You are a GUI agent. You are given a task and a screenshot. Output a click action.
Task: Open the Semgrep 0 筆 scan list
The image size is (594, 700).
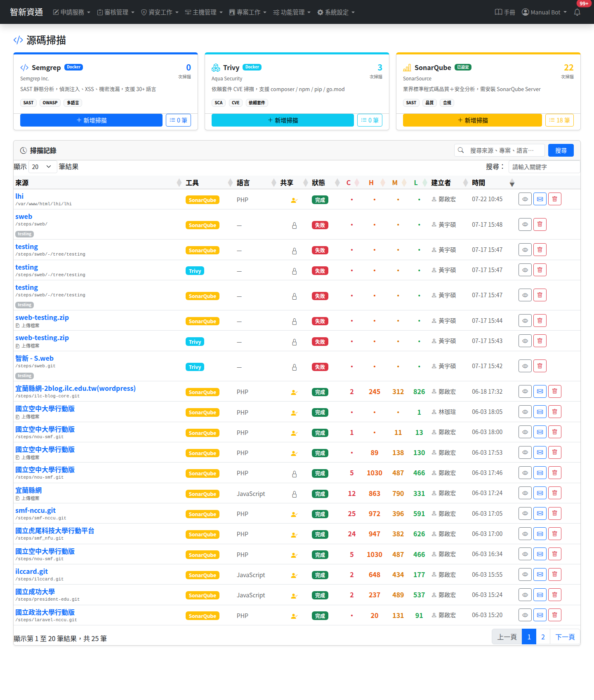click(x=178, y=120)
